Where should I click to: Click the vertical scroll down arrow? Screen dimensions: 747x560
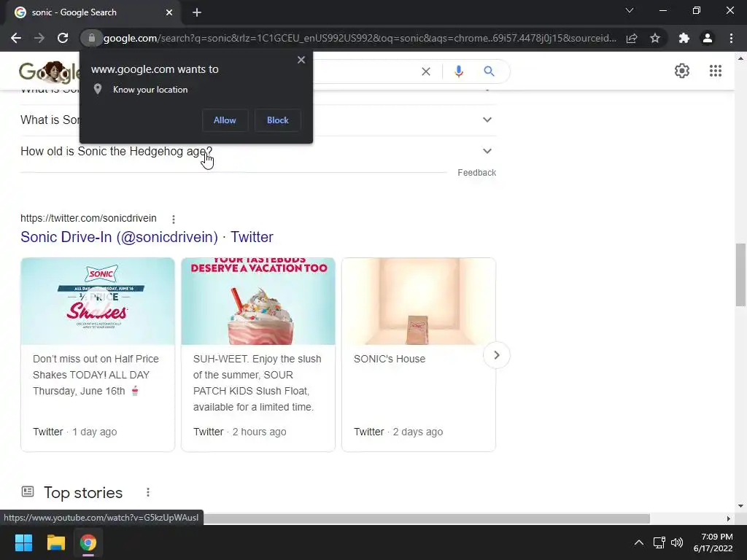pyautogui.click(x=740, y=506)
